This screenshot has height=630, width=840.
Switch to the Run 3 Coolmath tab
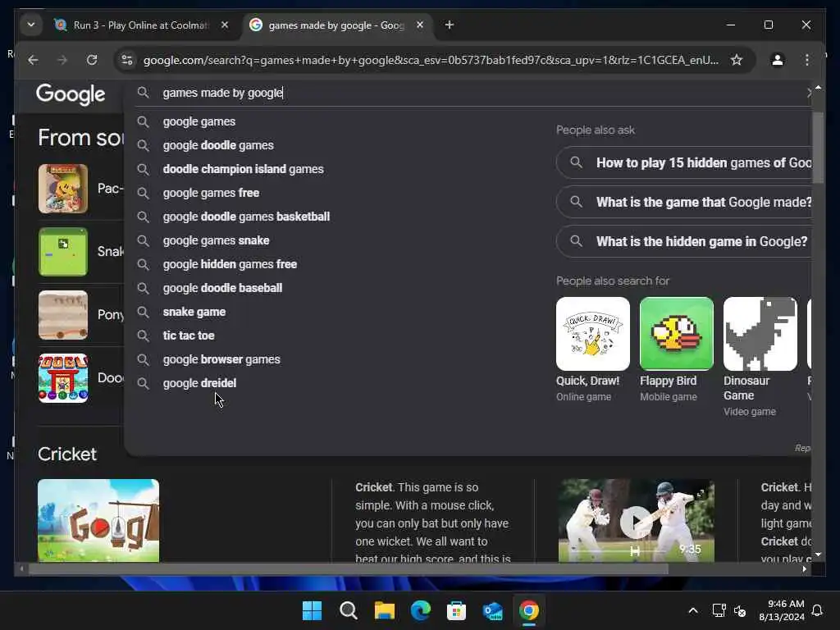[140, 25]
